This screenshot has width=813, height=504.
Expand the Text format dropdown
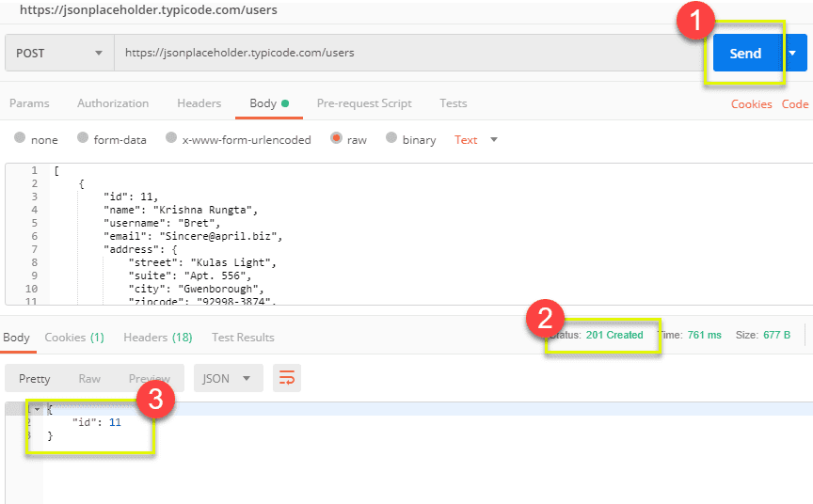476,140
